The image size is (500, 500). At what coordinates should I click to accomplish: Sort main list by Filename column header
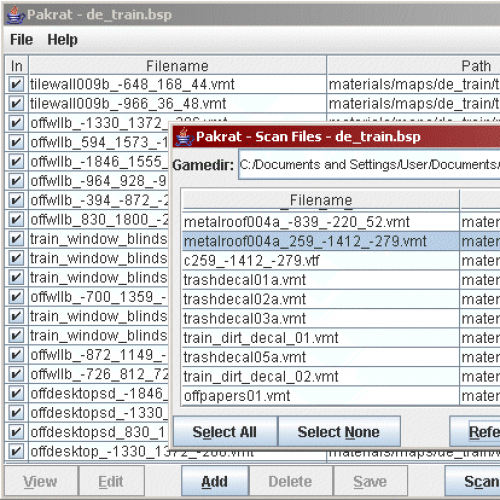[177, 66]
